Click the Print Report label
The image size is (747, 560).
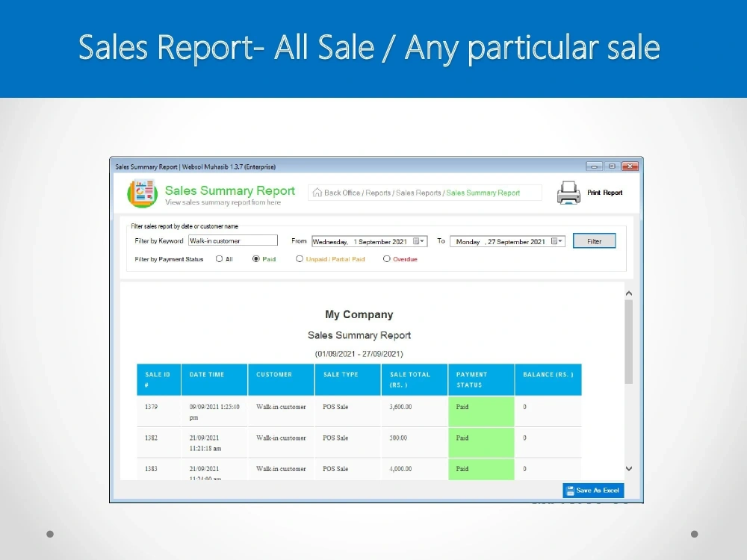pos(604,193)
